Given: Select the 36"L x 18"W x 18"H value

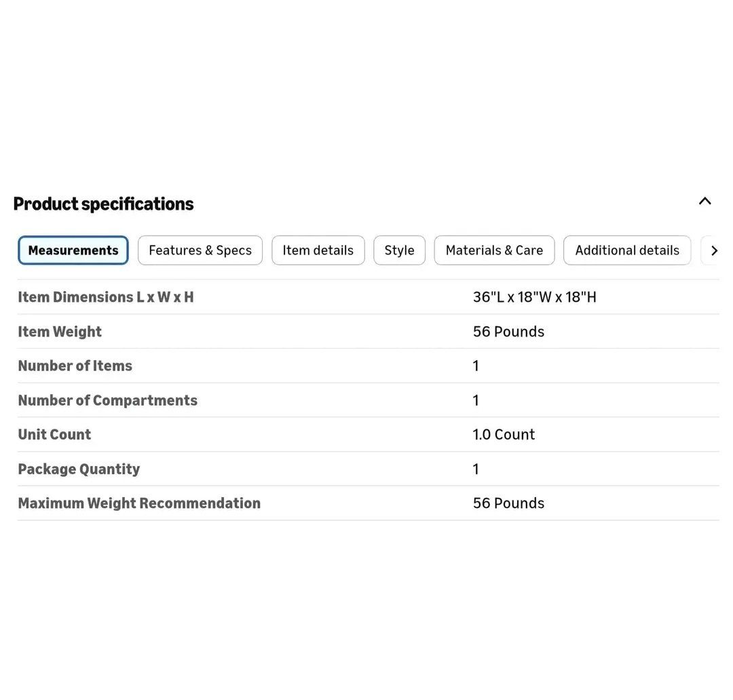Looking at the screenshot, I should coord(534,297).
